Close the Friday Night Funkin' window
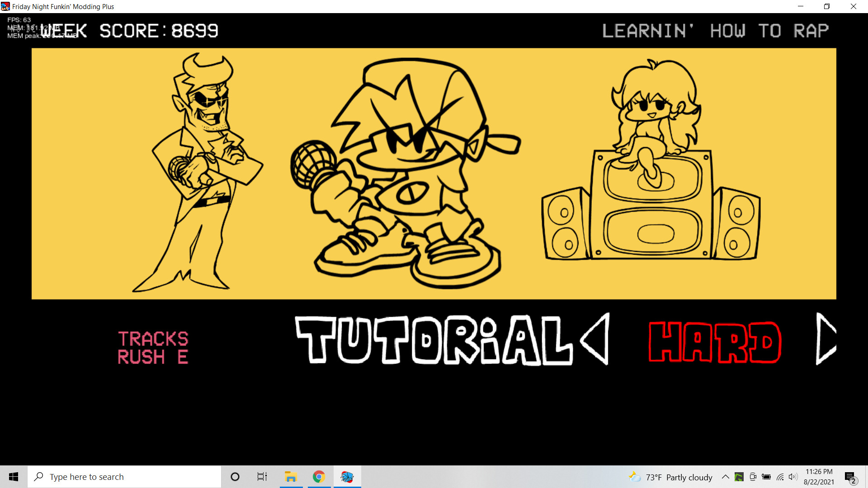The width and height of the screenshot is (868, 488). coord(854,6)
